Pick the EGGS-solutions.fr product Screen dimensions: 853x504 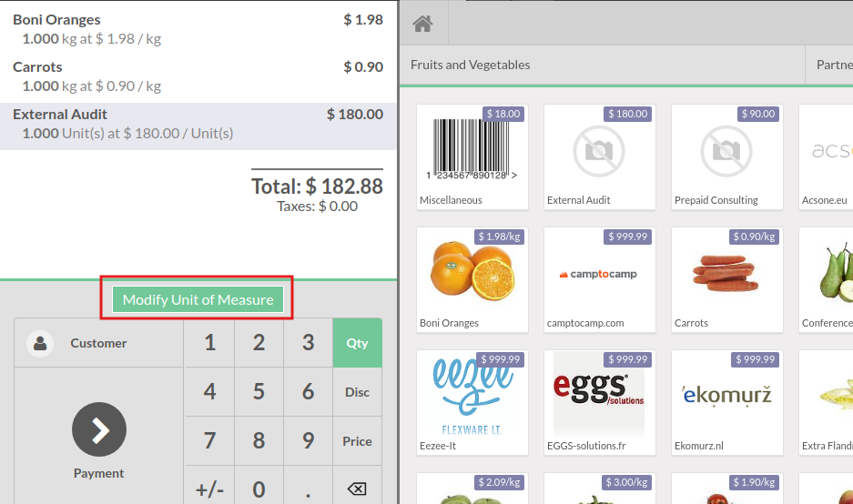599,402
